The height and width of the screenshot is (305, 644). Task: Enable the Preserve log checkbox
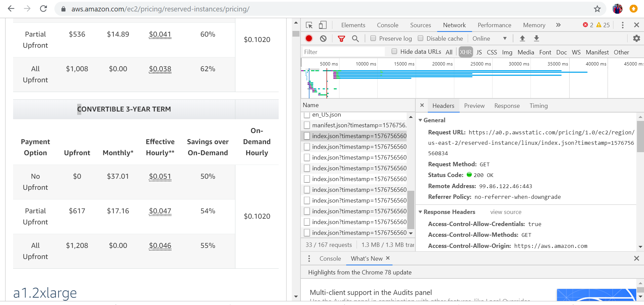coord(373,38)
